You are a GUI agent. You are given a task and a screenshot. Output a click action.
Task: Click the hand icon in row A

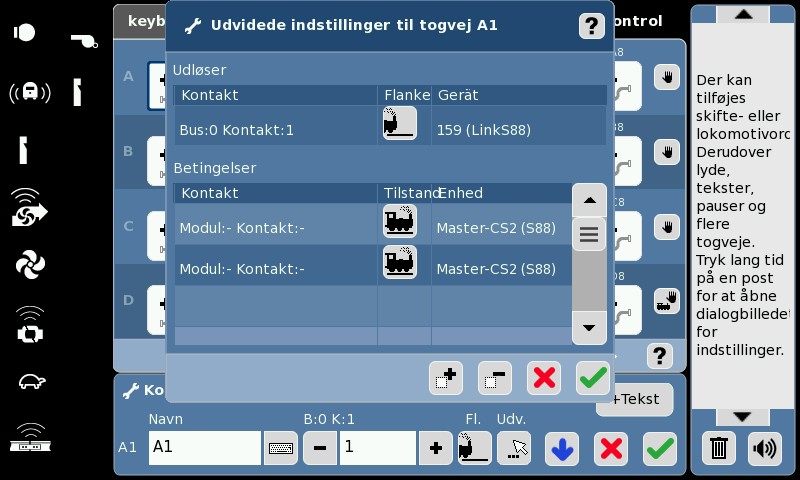667,78
